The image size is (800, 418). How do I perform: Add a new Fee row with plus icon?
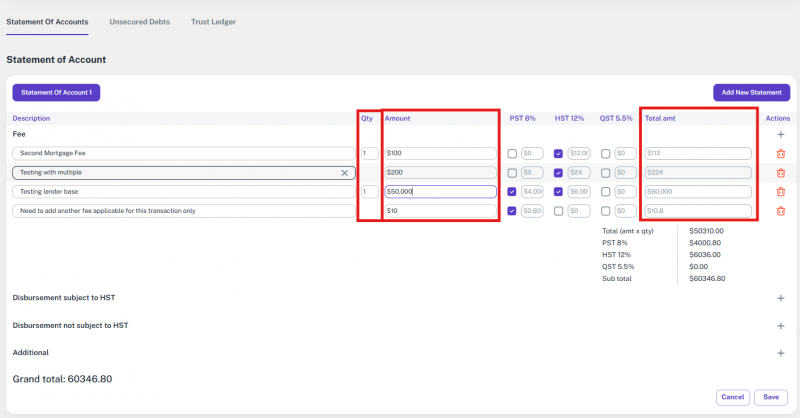(x=781, y=133)
